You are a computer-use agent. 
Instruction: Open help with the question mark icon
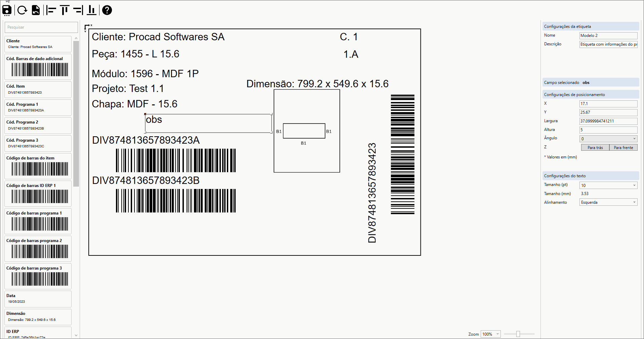point(107,10)
